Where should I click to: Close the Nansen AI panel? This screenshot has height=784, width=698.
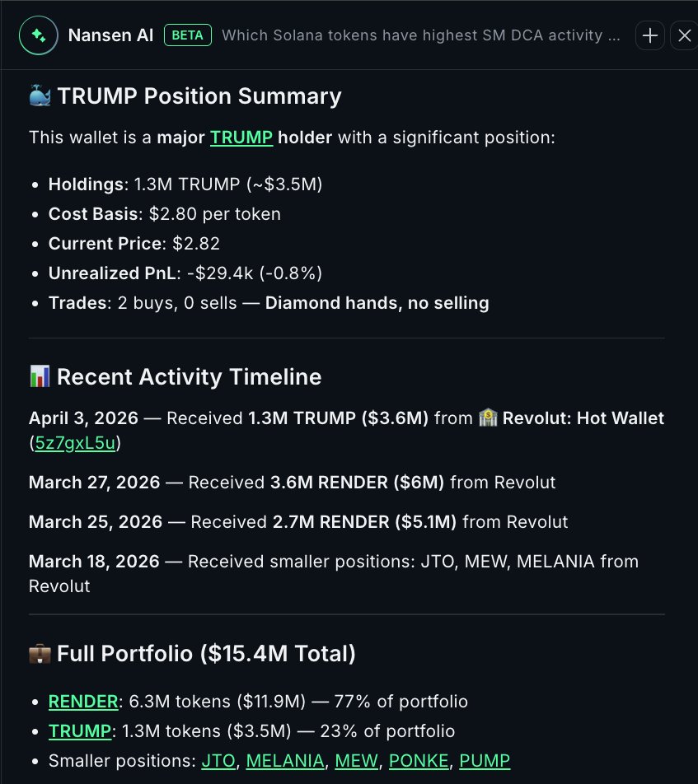pos(684,35)
